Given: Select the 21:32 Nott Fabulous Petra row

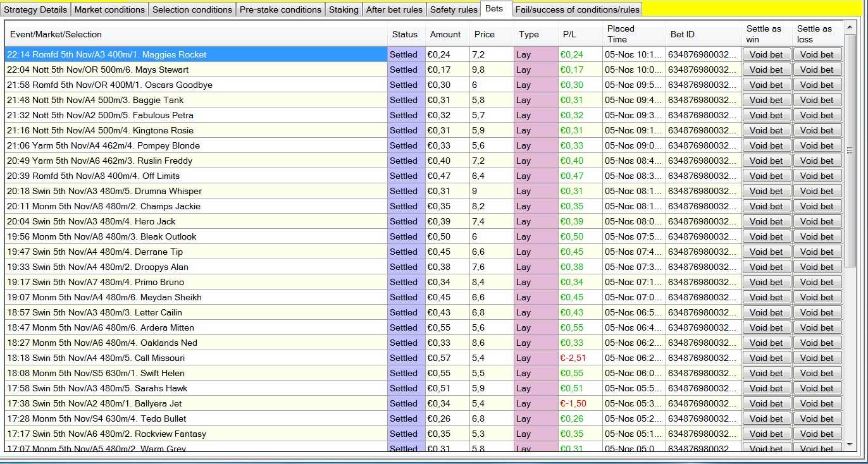Looking at the screenshot, I should click(424, 115).
